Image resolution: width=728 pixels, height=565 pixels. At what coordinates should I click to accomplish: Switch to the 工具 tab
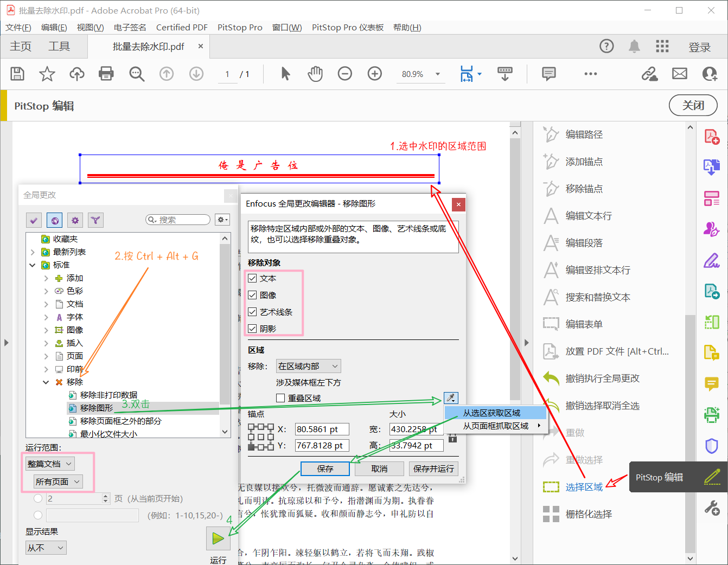coord(59,47)
